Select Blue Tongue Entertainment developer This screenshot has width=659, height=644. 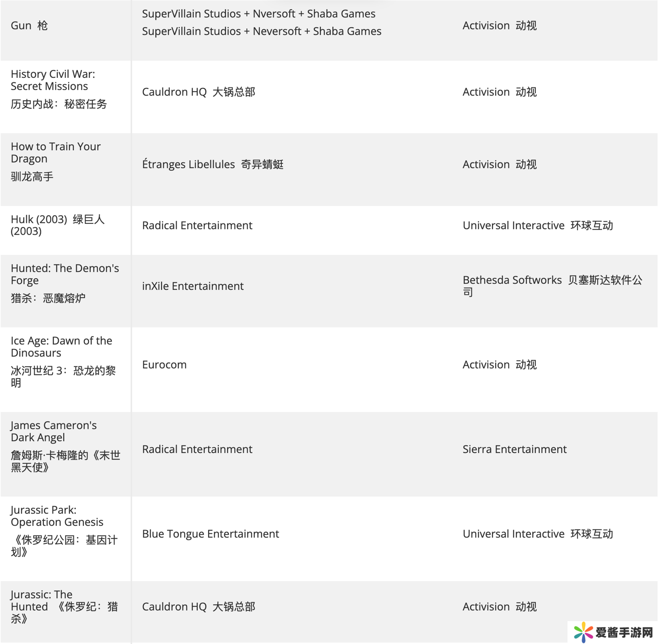tap(211, 534)
